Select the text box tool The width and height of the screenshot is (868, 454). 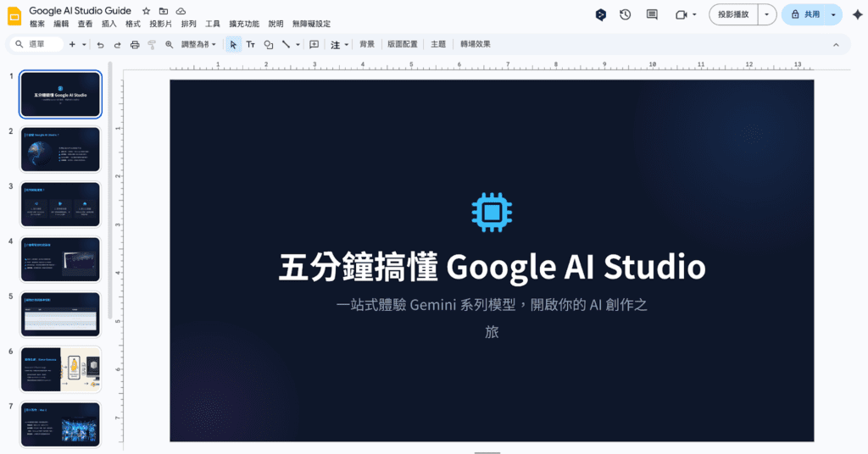pos(251,44)
